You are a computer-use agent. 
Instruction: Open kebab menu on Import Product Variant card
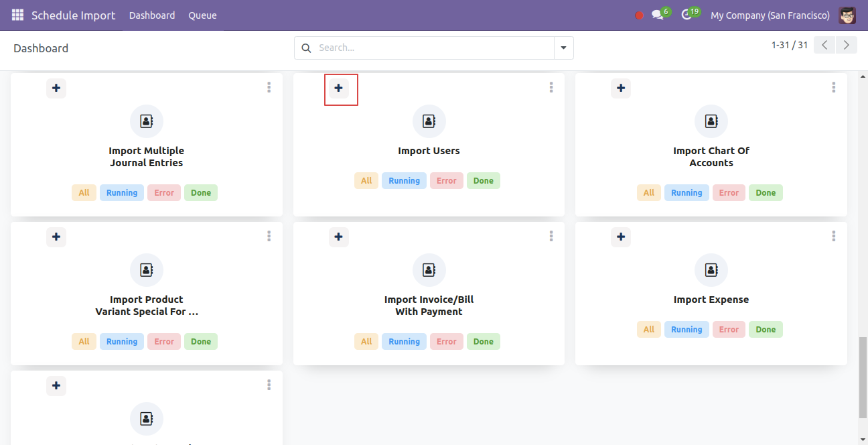point(269,236)
